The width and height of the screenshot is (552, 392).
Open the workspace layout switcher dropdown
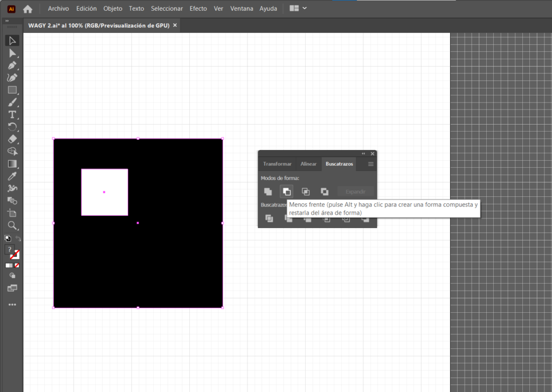[x=298, y=9]
